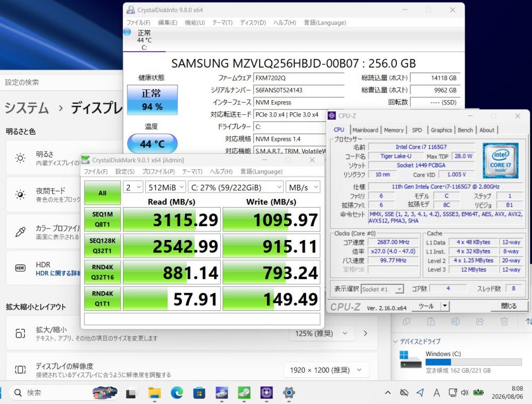Open the 512MiB test size dropdown

tap(165, 187)
